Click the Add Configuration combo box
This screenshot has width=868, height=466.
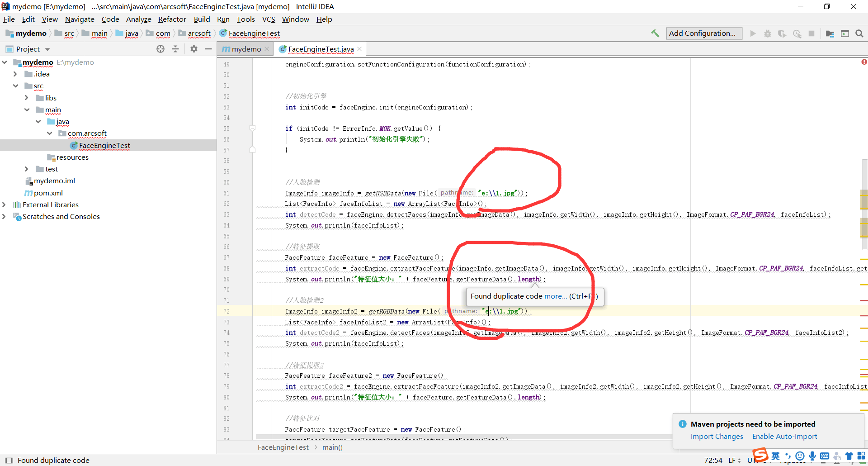pos(703,33)
